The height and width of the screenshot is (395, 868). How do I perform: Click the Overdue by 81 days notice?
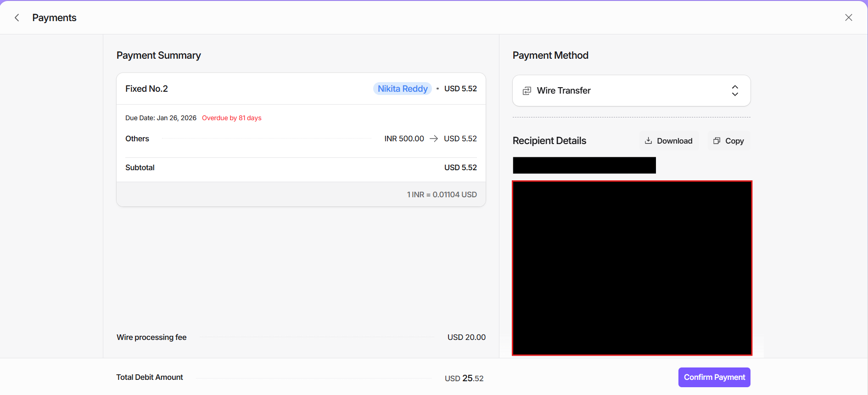click(x=232, y=118)
